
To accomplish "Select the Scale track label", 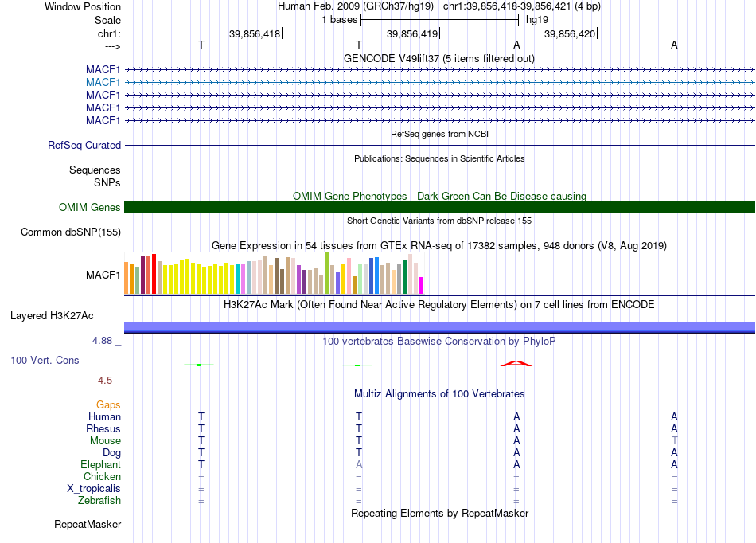I will point(107,20).
